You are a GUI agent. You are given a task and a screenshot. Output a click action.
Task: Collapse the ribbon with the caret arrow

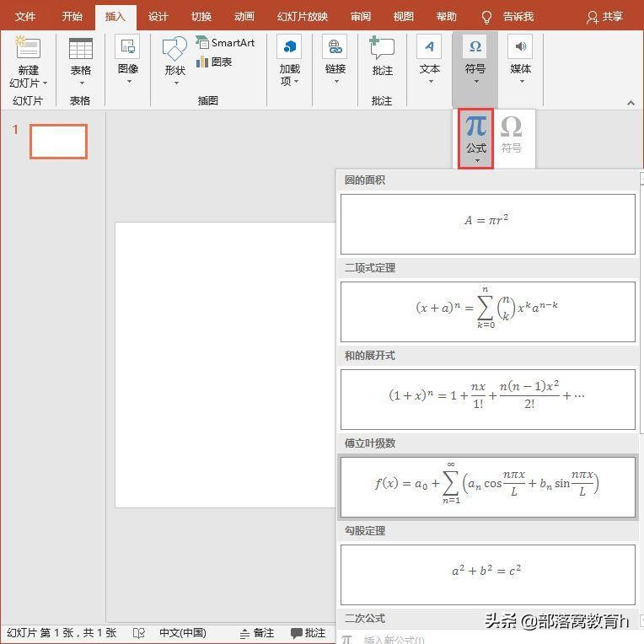pos(631,103)
